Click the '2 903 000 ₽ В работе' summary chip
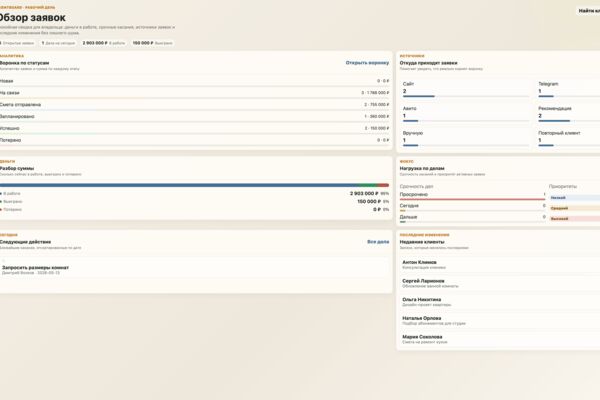 point(104,43)
